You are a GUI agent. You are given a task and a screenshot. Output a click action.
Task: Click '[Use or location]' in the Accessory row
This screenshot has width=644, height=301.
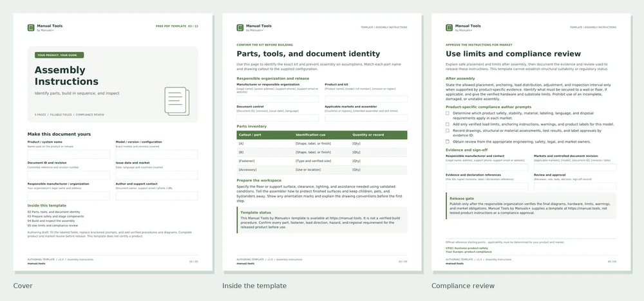(308, 170)
